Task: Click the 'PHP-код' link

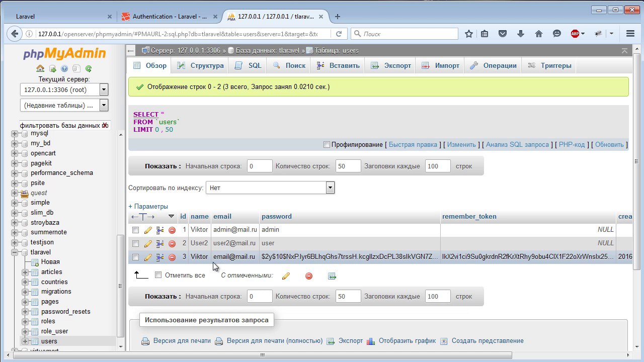Action: pyautogui.click(x=572, y=145)
